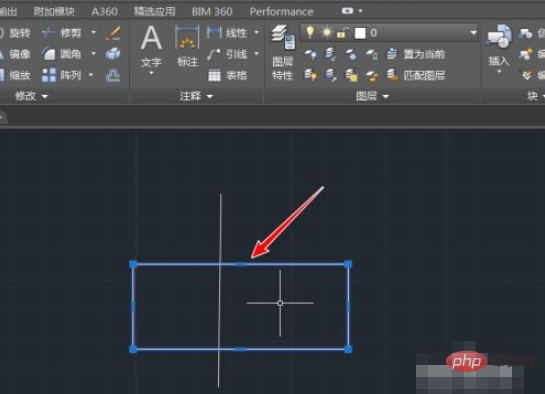
Task: Open the layer list dropdown arrow
Action: click(473, 33)
